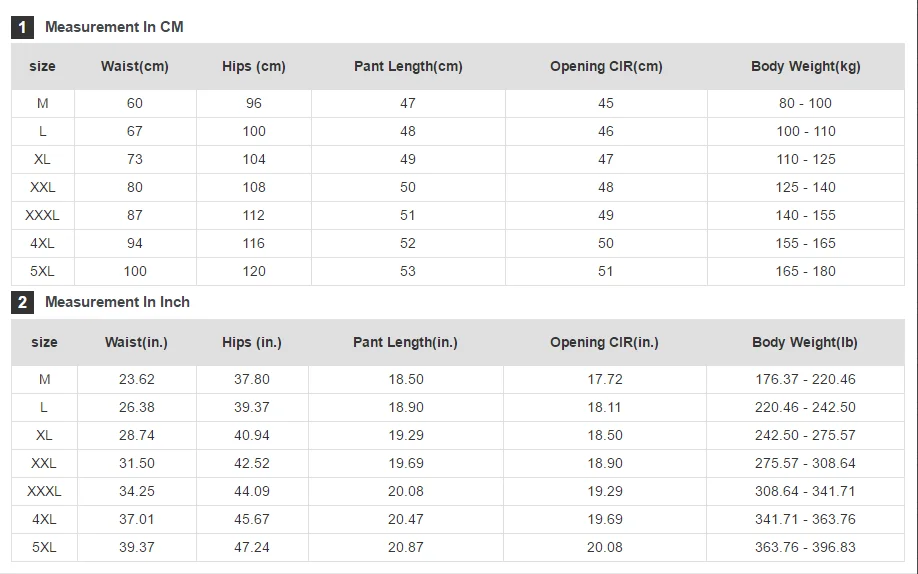Click the hips value 47.24 cell
The width and height of the screenshot is (918, 574).
coord(252,547)
